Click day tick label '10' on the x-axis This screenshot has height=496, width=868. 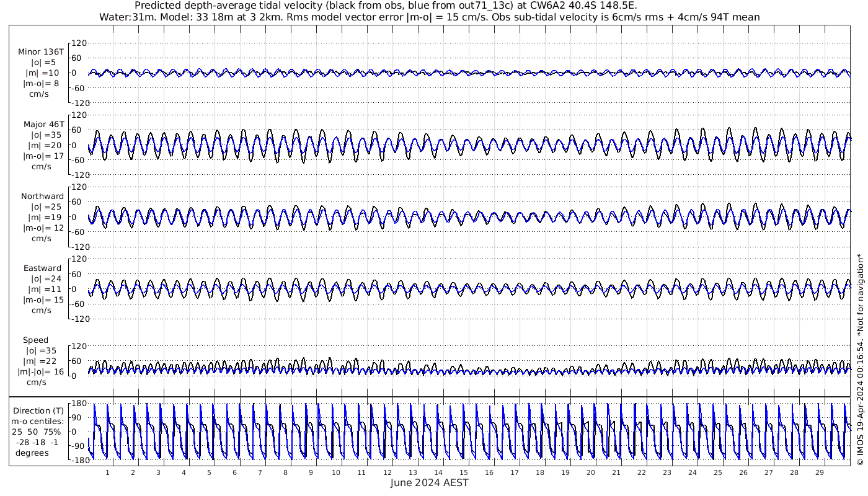(336, 472)
